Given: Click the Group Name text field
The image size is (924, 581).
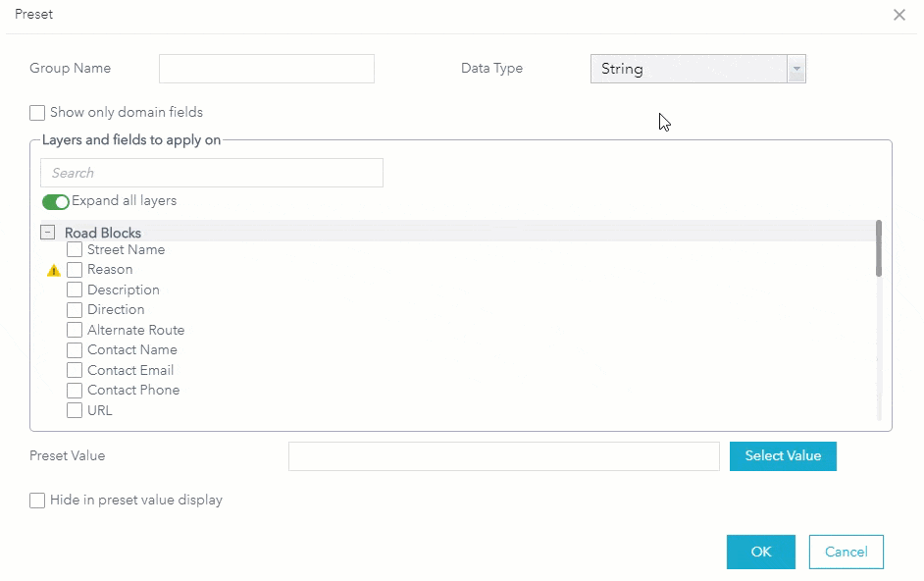Looking at the screenshot, I should click(267, 69).
